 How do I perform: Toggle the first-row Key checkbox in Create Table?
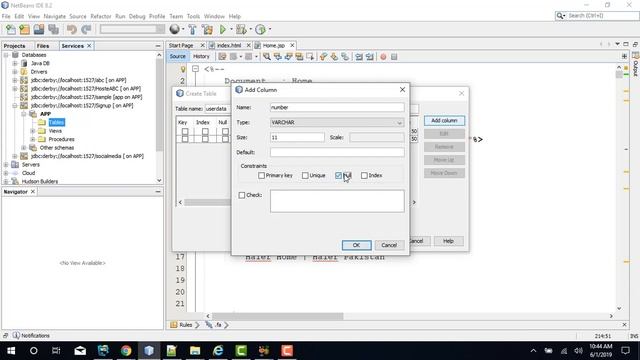[185, 131]
